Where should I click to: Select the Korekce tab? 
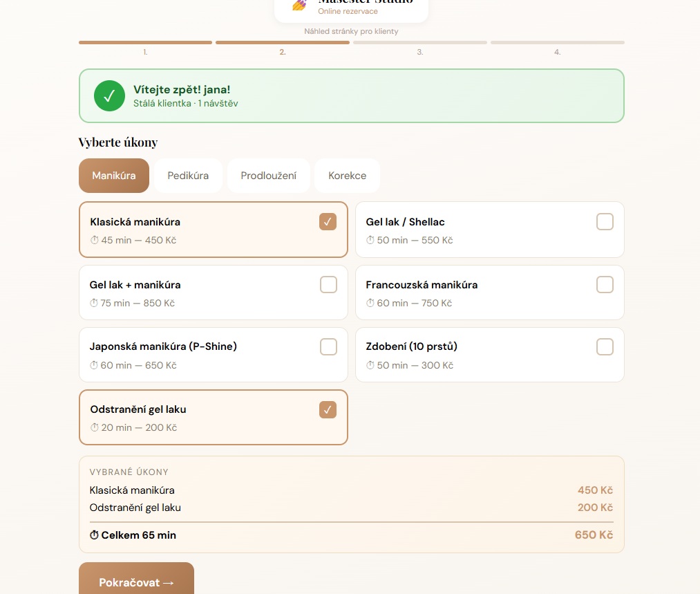347,176
